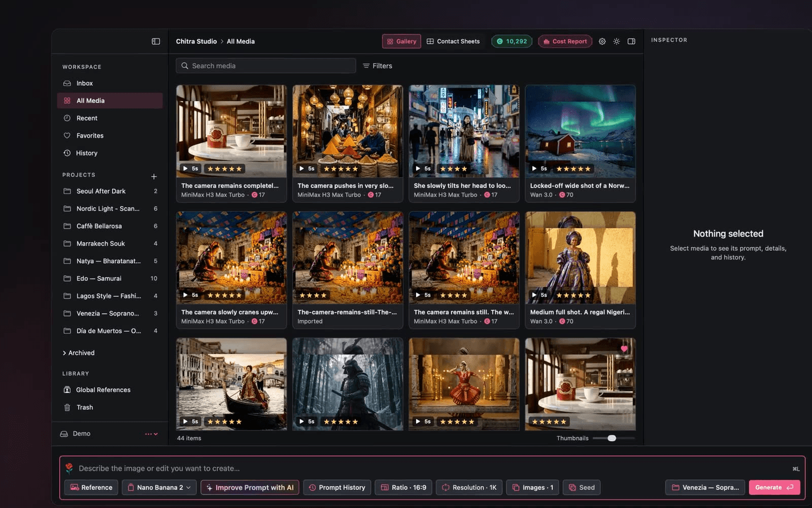Click Improve Prompt with AI
The width and height of the screenshot is (812, 508).
tap(250, 488)
